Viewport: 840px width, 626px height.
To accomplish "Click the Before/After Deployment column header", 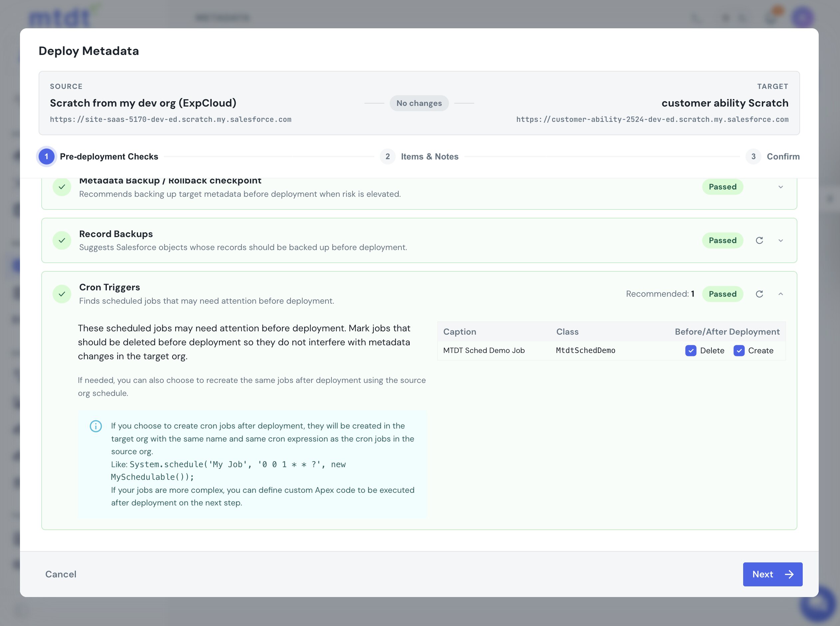I will coord(727,332).
